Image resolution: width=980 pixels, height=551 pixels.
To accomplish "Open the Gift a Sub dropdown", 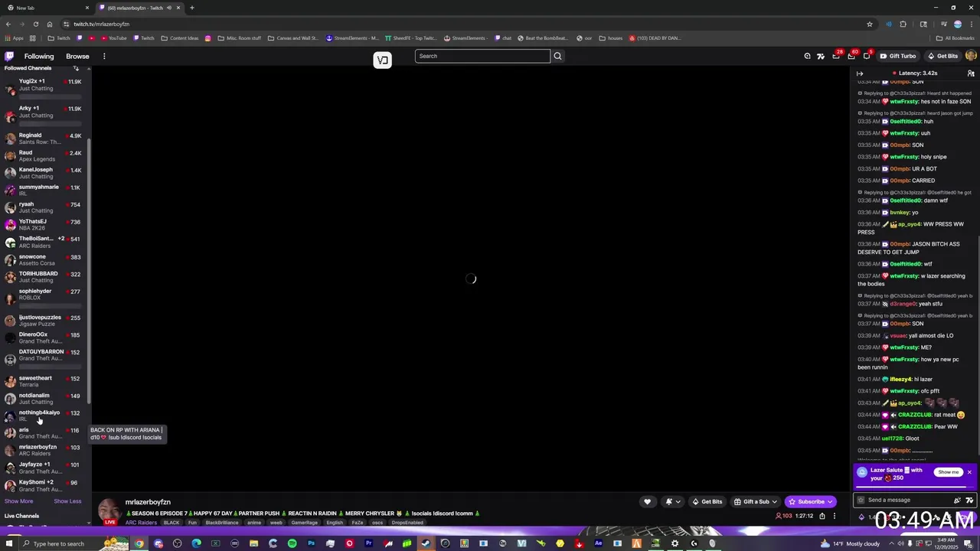I will point(756,502).
